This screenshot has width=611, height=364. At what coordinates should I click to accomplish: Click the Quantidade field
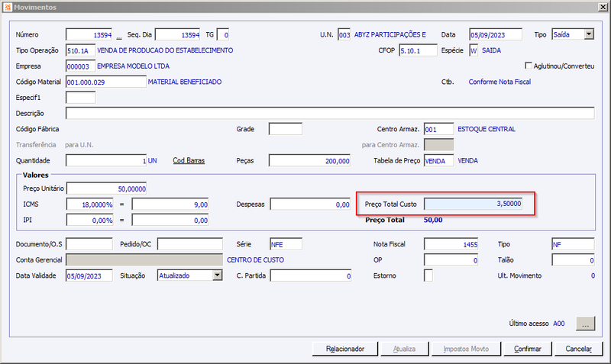coord(106,160)
